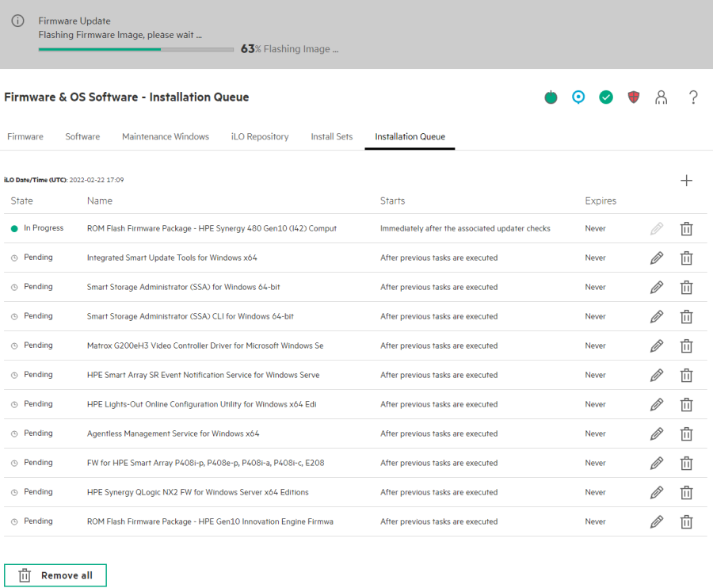
Task: Delete the Agentless Management Service task
Action: coord(686,434)
